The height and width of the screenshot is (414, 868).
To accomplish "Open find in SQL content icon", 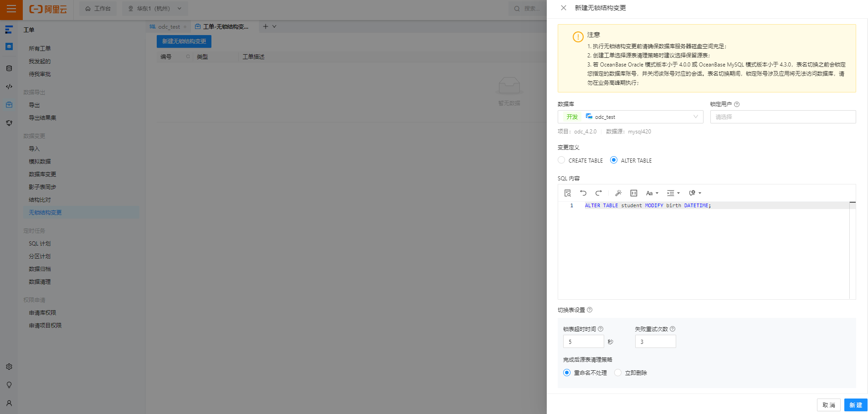I will click(x=568, y=193).
